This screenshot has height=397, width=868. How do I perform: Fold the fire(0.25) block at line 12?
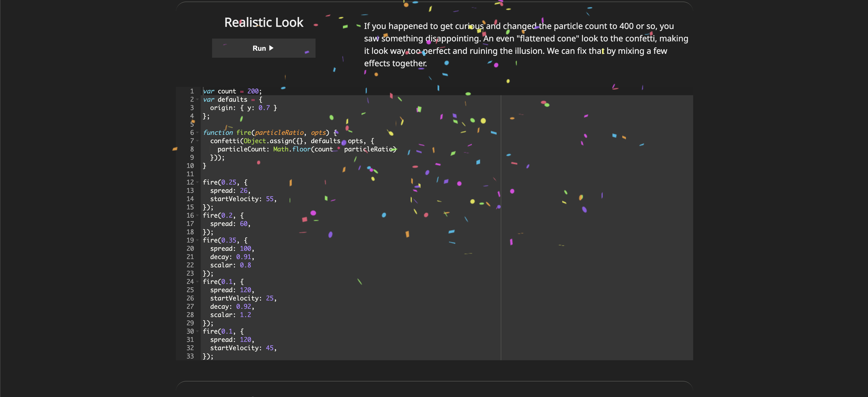click(197, 182)
